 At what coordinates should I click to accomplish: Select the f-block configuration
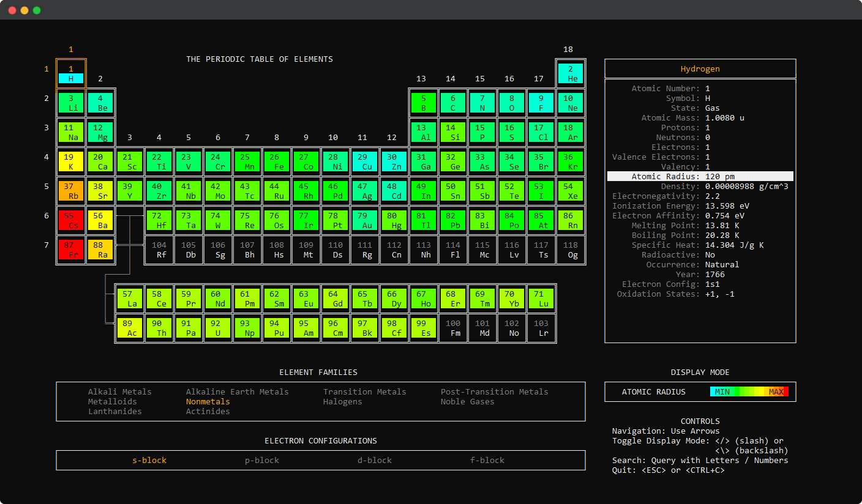click(487, 460)
